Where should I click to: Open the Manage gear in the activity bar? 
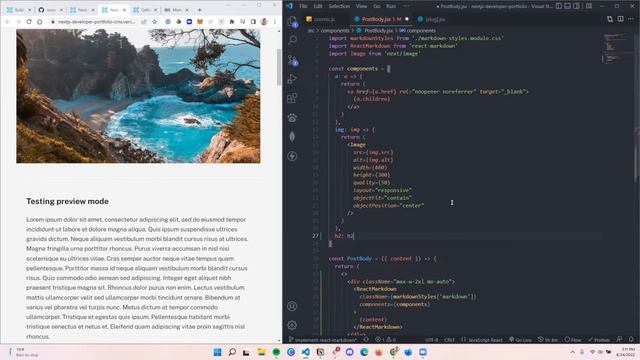[292, 325]
